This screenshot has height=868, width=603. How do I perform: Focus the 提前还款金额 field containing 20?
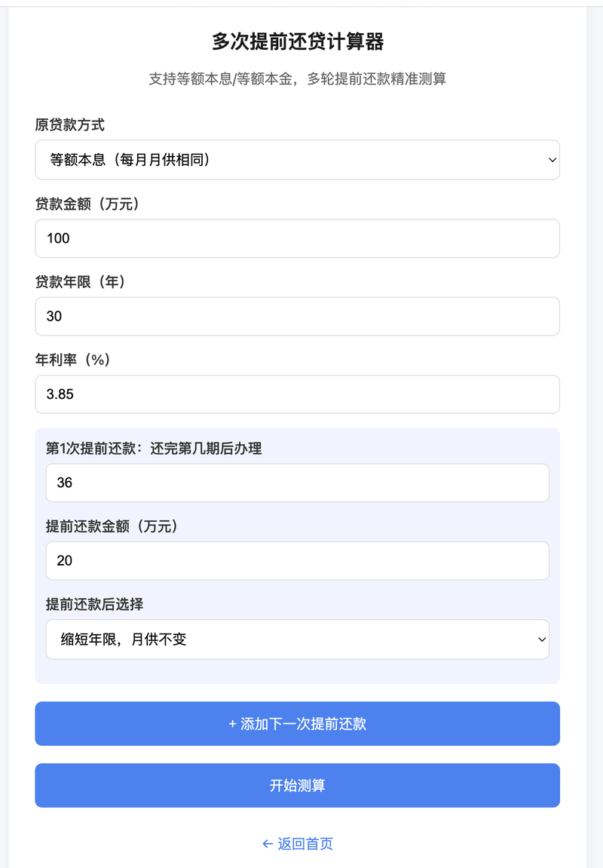pyautogui.click(x=297, y=561)
